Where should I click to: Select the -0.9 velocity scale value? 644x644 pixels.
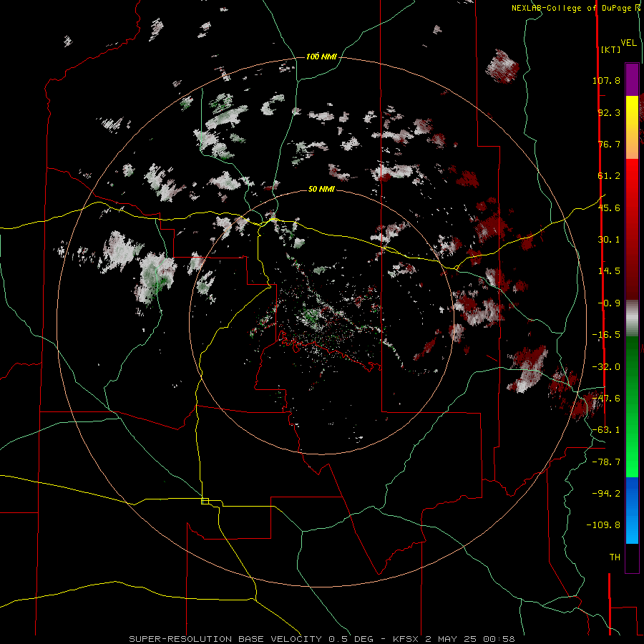609,303
